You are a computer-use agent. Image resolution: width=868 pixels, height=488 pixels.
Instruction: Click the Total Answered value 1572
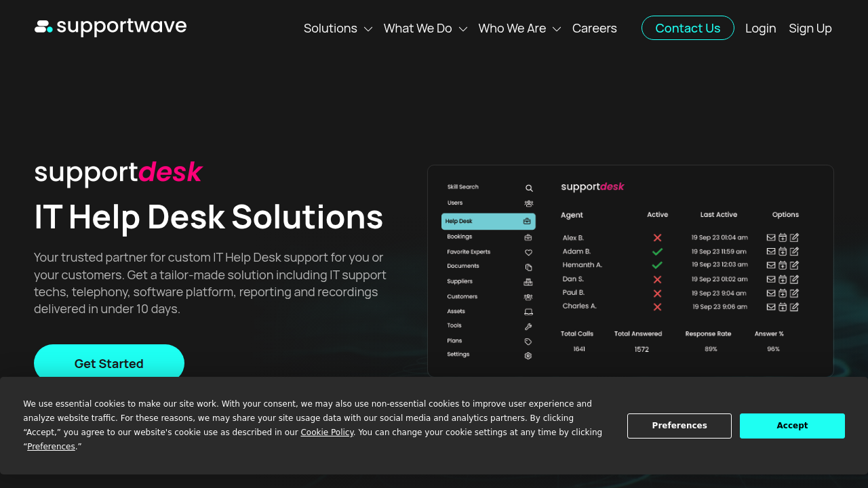(642, 349)
